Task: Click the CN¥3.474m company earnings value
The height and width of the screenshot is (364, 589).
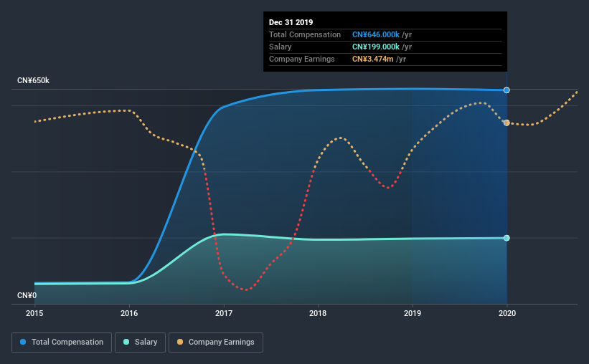Action: point(372,59)
